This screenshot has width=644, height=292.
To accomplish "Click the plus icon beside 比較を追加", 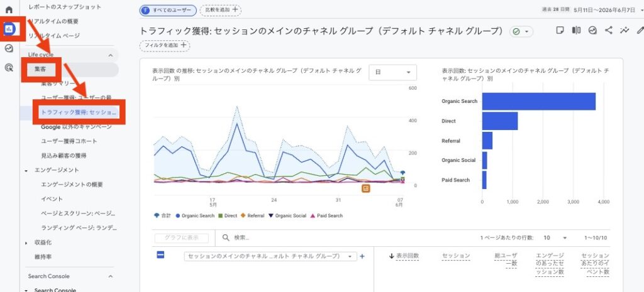I will point(235,9).
